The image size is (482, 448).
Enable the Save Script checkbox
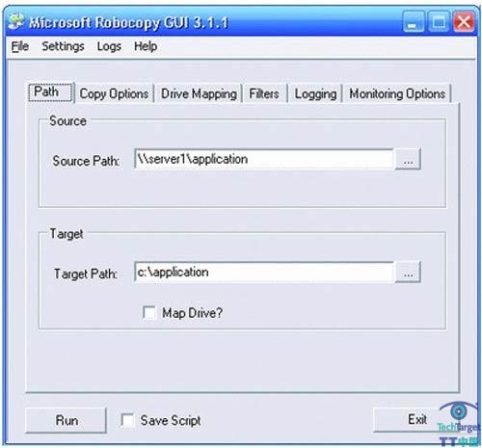coord(127,420)
